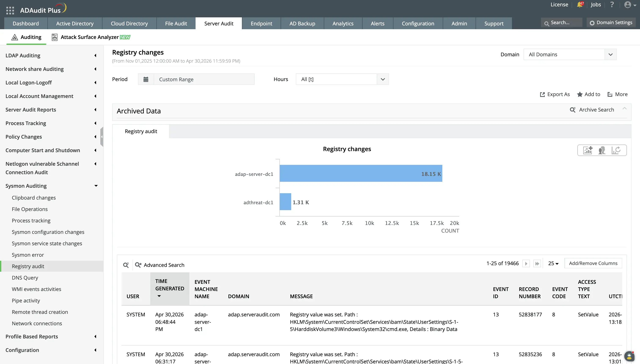Switch to the Analytics tab
The width and height of the screenshot is (640, 364).
(x=343, y=23)
